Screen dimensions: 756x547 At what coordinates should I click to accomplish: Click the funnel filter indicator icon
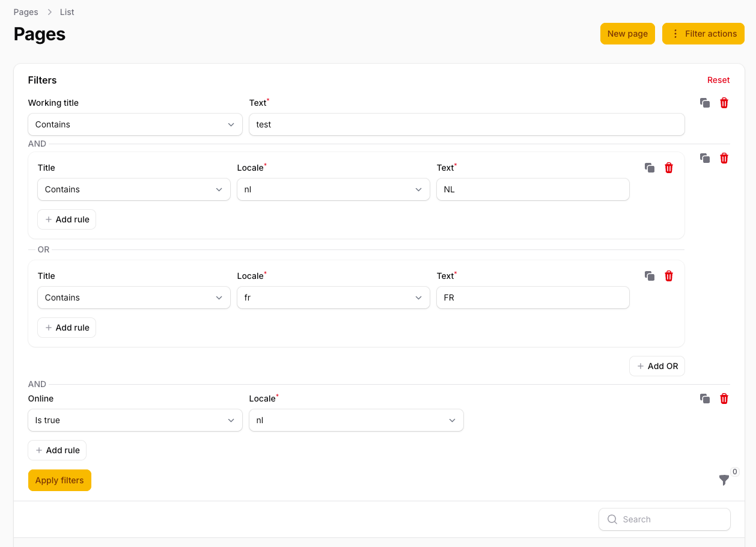pos(724,480)
